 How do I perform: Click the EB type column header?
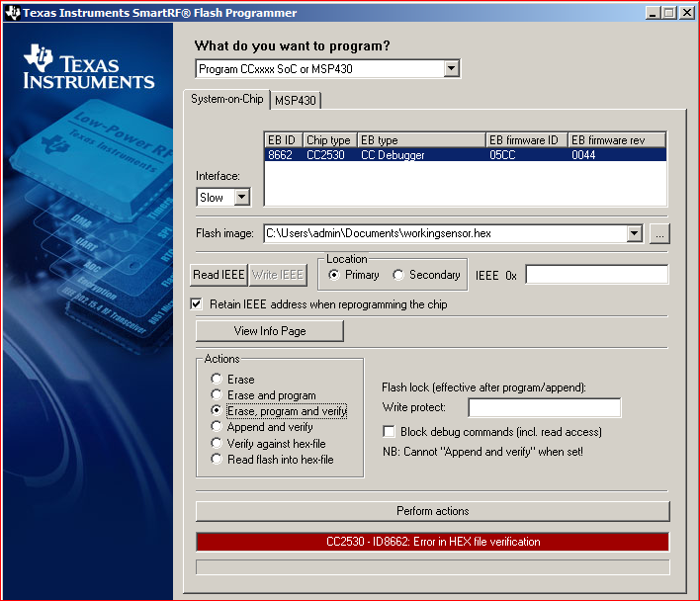tap(421, 140)
